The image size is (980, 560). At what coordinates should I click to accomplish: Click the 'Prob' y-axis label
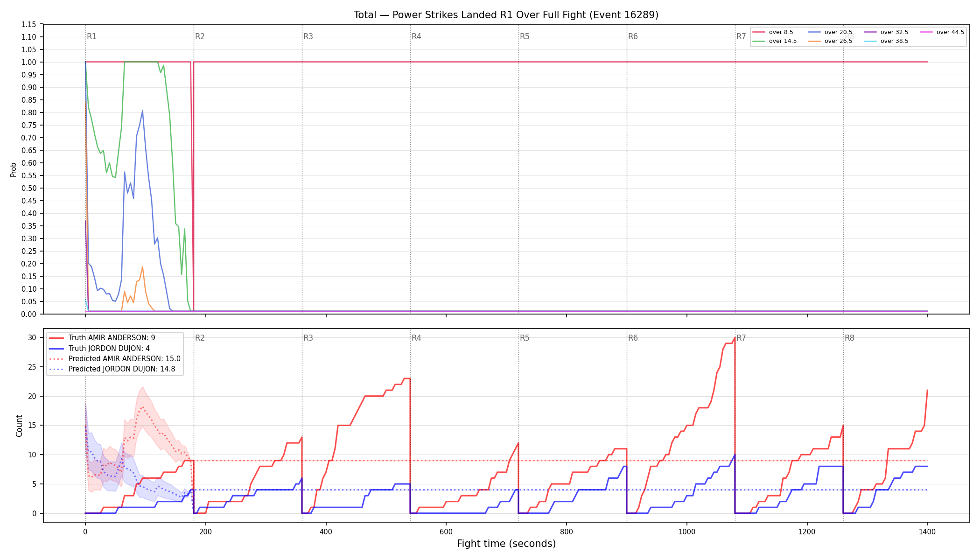[x=13, y=169]
